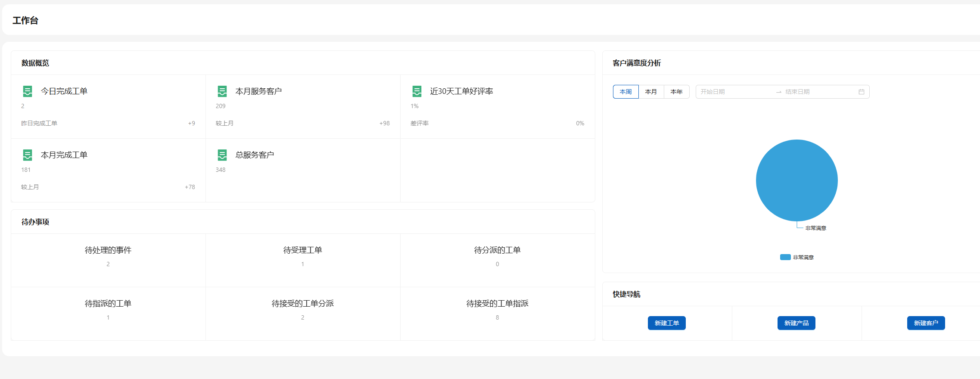980x379 pixels.
Task: Click the 新建客户 button
Action: pyautogui.click(x=926, y=323)
